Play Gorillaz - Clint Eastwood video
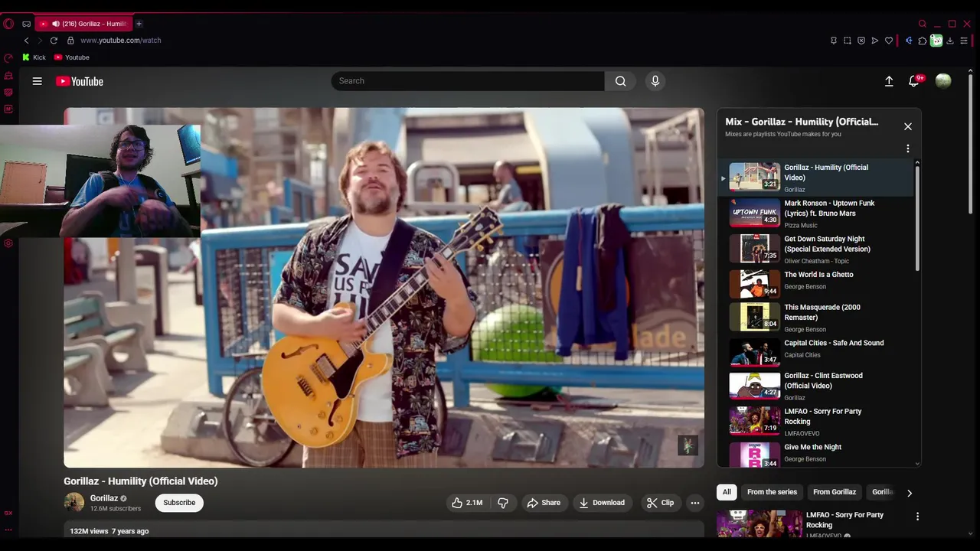 (815, 386)
